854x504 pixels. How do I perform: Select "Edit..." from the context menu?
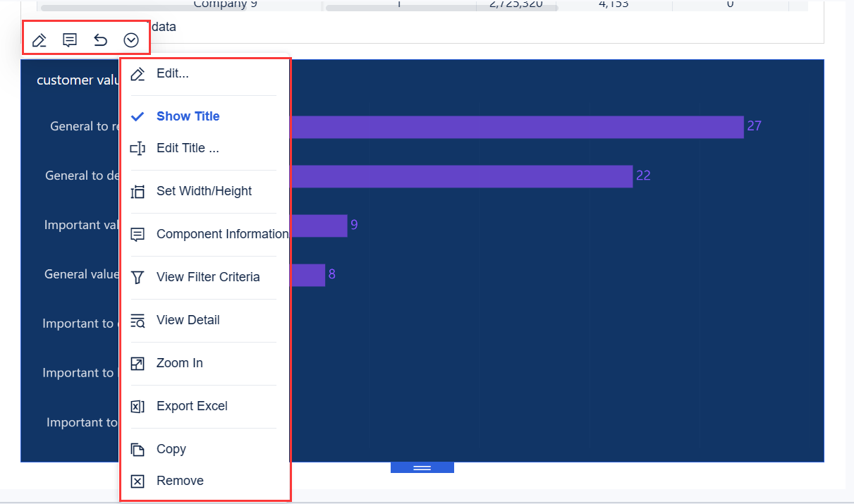(173, 73)
